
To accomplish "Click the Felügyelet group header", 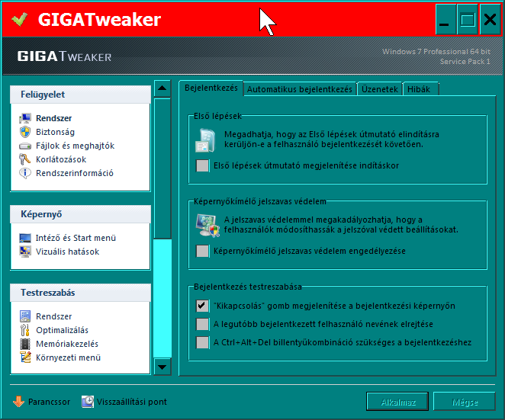I will [x=80, y=95].
